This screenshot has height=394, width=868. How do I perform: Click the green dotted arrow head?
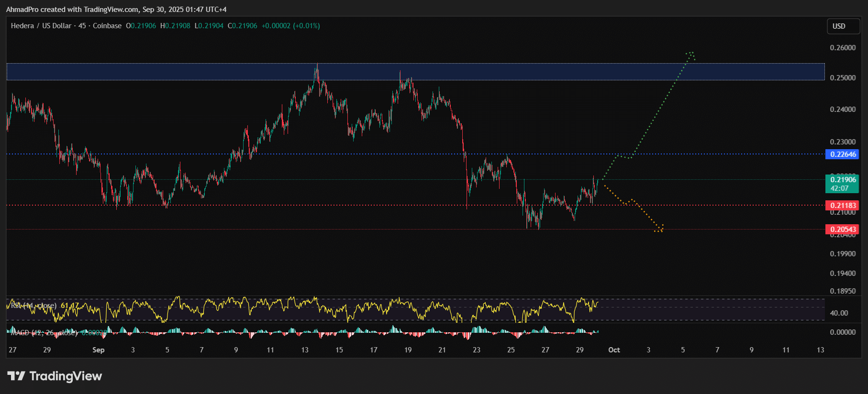(690, 54)
